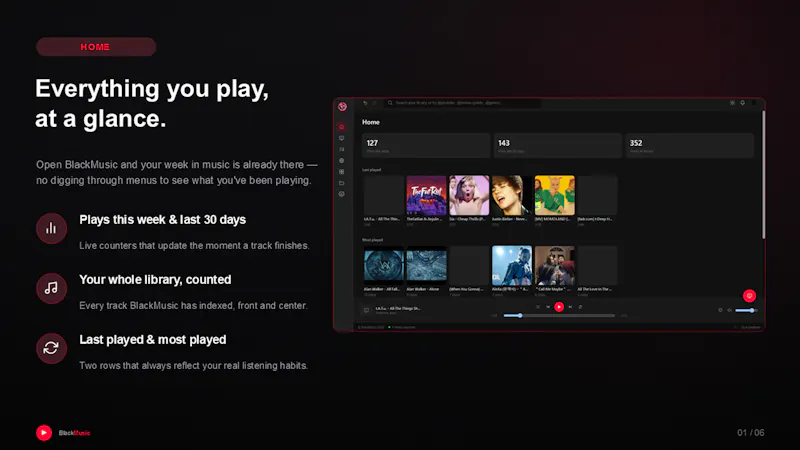
Task: Toggle the speaker mute icon
Action: 730,310
